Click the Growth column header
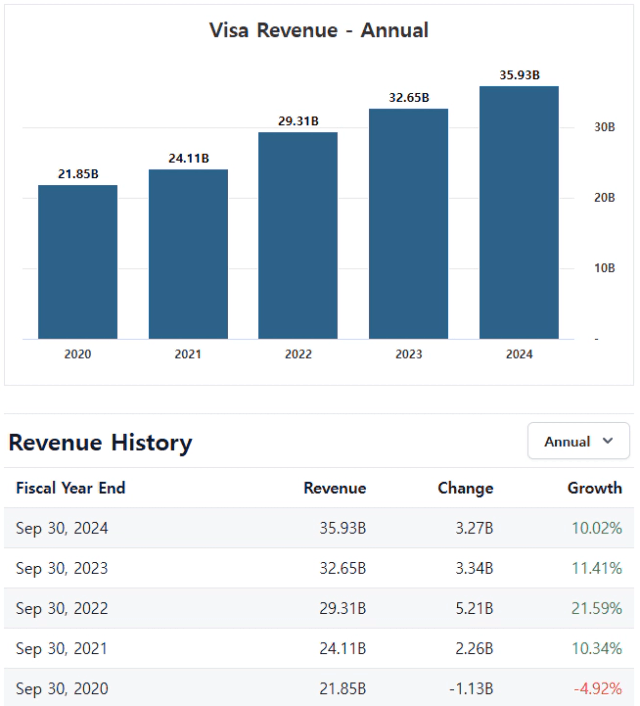Viewport: 640px width, 706px height. pyautogui.click(x=595, y=488)
